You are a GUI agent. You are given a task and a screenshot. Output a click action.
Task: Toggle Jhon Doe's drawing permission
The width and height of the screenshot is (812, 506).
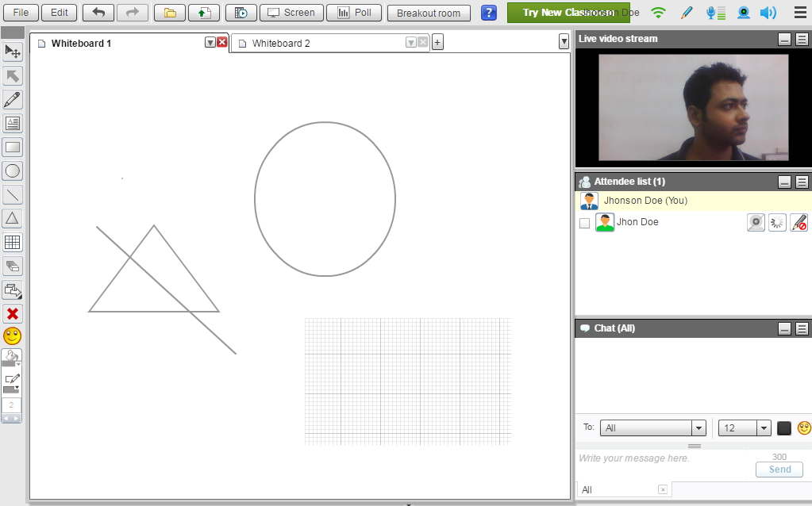click(799, 223)
